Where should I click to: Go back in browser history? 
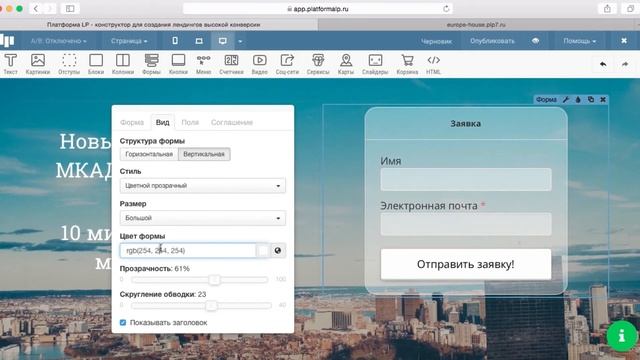[x=36, y=9]
